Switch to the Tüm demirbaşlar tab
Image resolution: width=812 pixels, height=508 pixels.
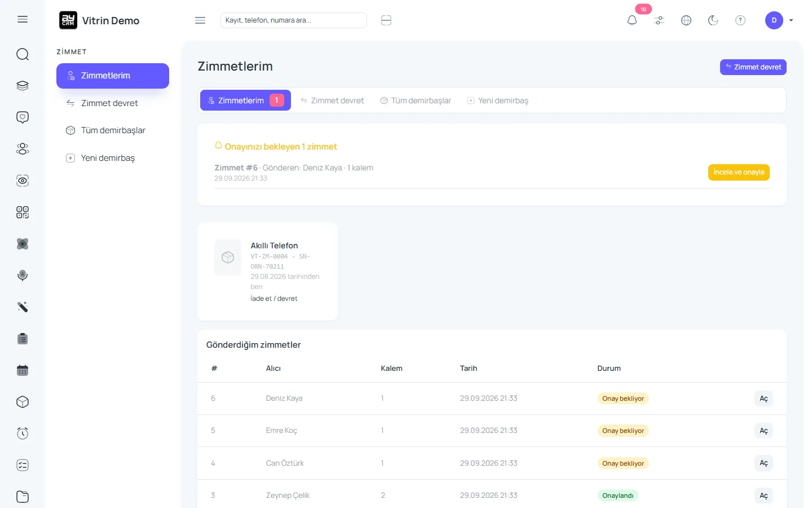click(416, 100)
